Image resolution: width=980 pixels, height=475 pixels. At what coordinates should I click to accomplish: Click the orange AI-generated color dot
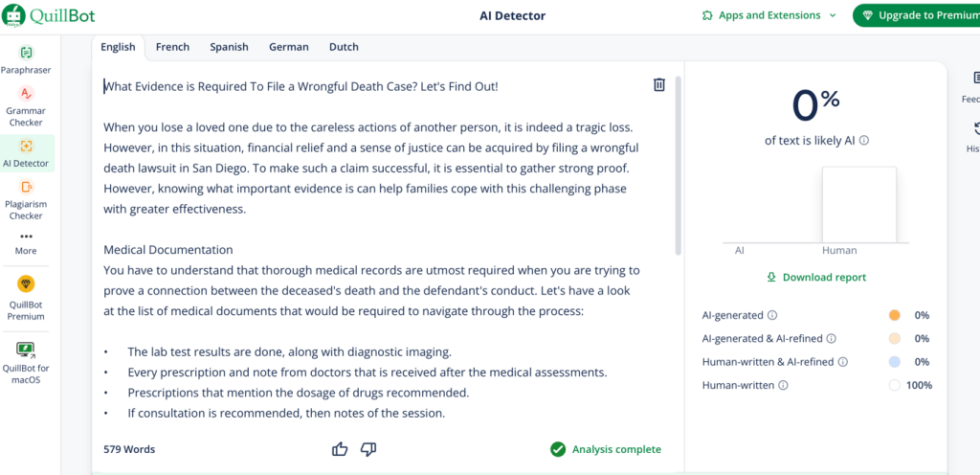point(894,315)
